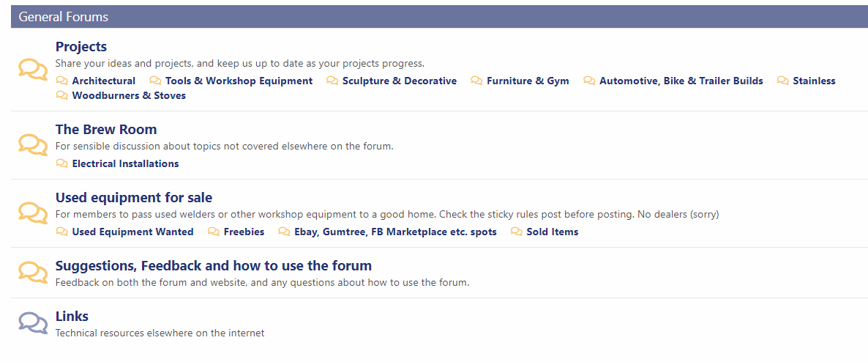
Task: Click the Projects forum chat bubble icon
Action: coord(33,70)
